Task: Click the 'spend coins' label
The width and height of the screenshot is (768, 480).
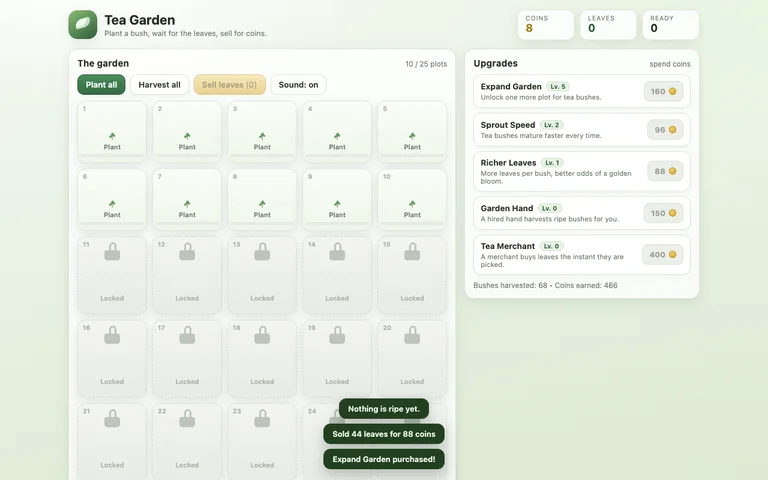Action: point(670,64)
